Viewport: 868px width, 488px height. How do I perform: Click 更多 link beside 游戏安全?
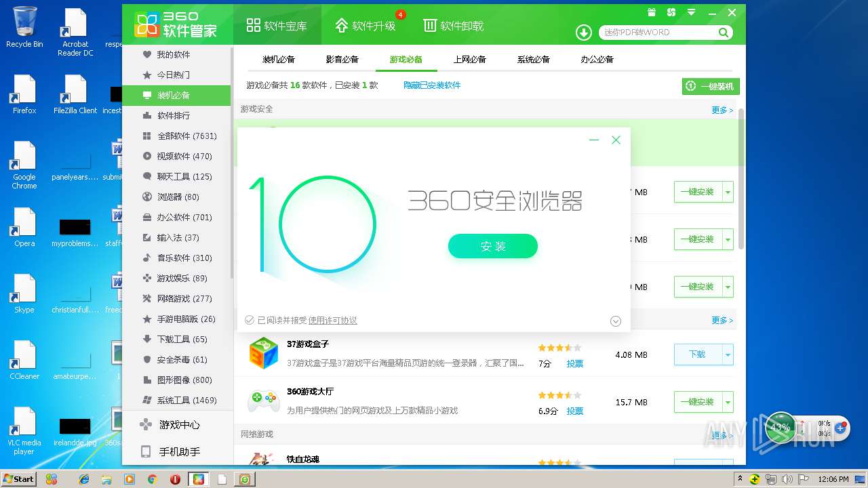point(722,110)
